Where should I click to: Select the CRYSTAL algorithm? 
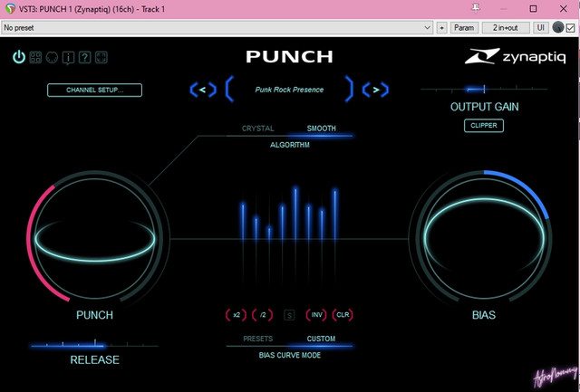[x=257, y=129]
